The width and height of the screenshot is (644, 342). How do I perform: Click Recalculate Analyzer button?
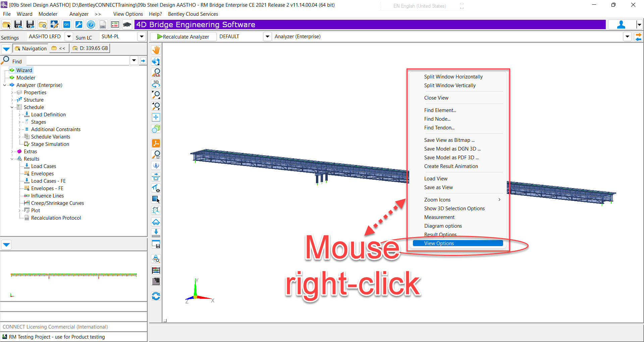(183, 37)
